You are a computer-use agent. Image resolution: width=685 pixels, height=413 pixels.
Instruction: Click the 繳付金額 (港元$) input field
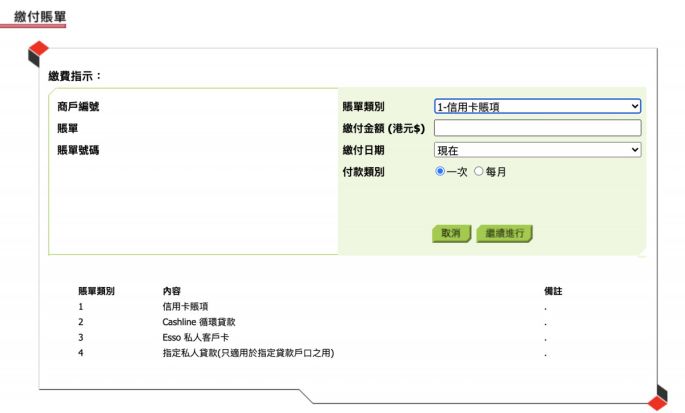(x=537, y=128)
